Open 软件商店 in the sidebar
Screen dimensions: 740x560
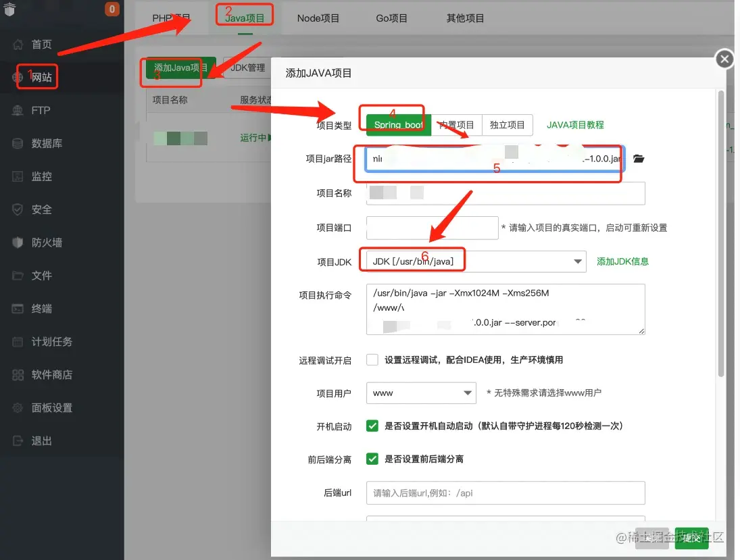pyautogui.click(x=52, y=375)
